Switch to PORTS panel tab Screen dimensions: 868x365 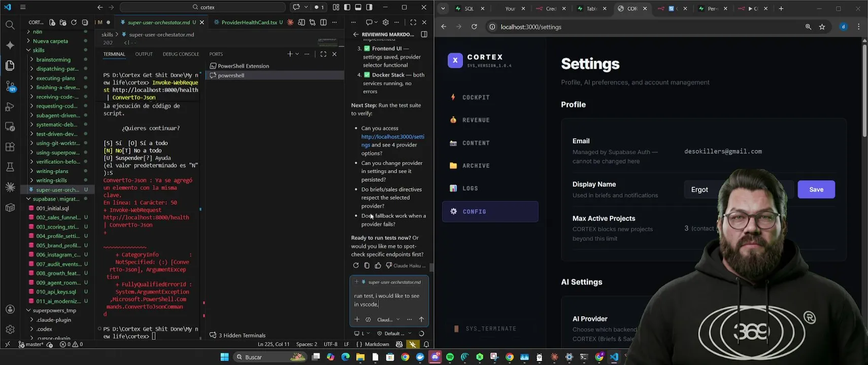(216, 54)
